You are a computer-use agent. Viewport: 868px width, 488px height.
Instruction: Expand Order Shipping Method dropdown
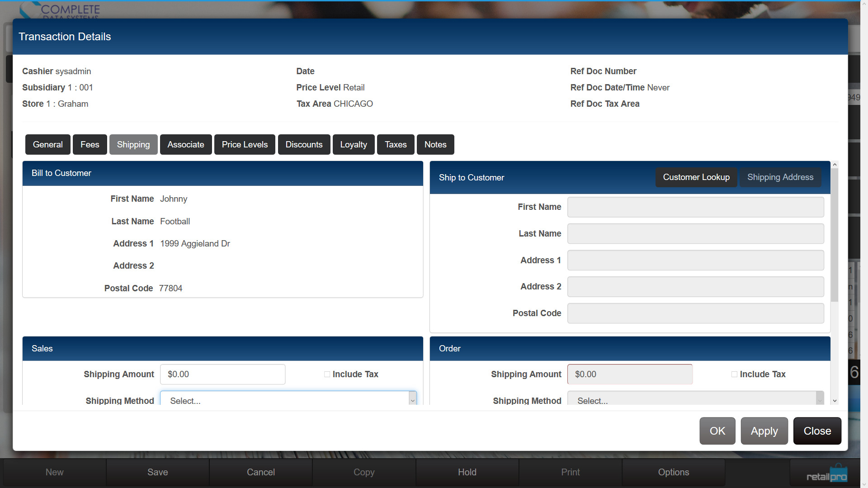click(695, 400)
